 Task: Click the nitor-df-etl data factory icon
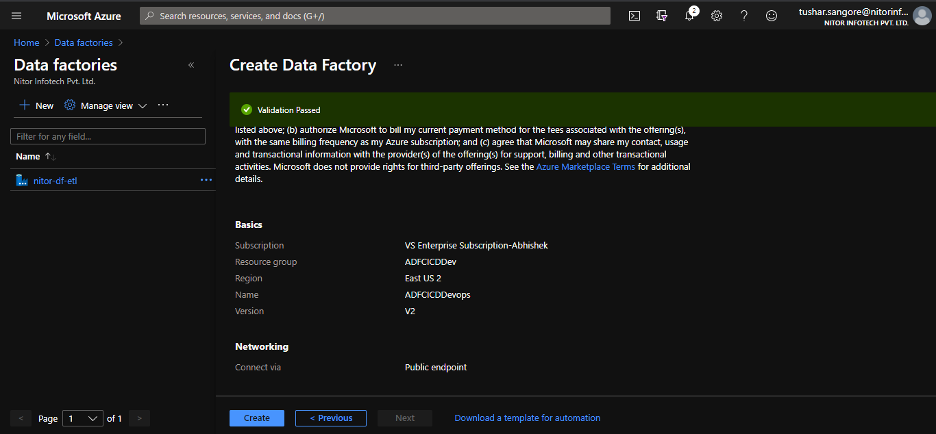point(22,180)
